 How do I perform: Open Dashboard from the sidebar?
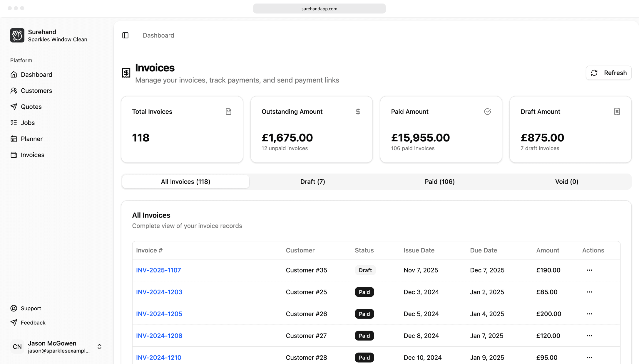click(x=36, y=75)
